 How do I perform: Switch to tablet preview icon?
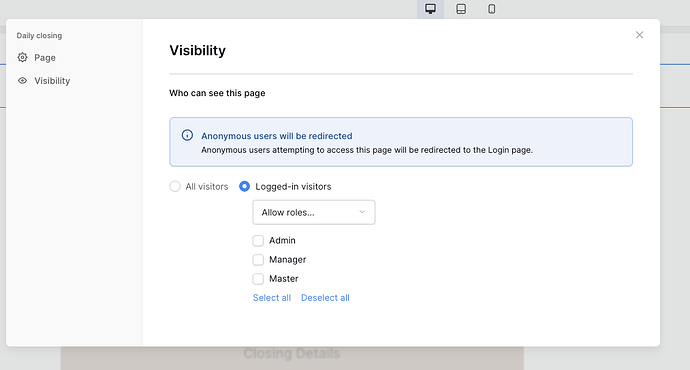(461, 9)
